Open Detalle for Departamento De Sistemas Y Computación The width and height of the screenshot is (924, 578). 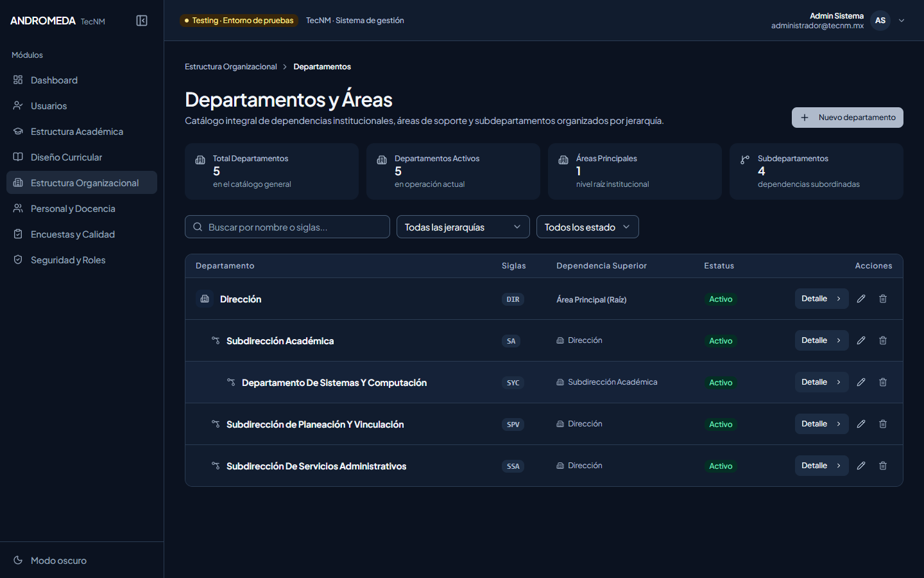pyautogui.click(x=822, y=382)
